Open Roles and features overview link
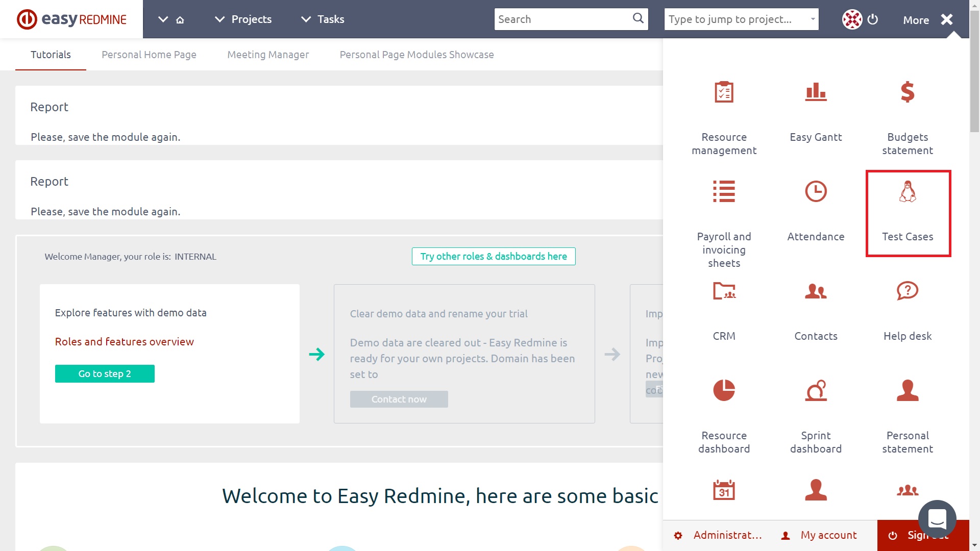The height and width of the screenshot is (551, 980). [x=124, y=342]
